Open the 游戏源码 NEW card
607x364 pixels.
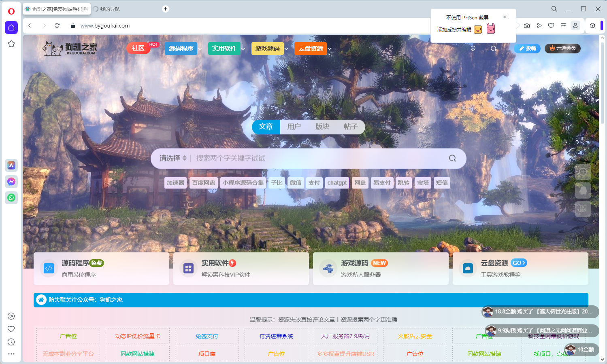pos(381,269)
